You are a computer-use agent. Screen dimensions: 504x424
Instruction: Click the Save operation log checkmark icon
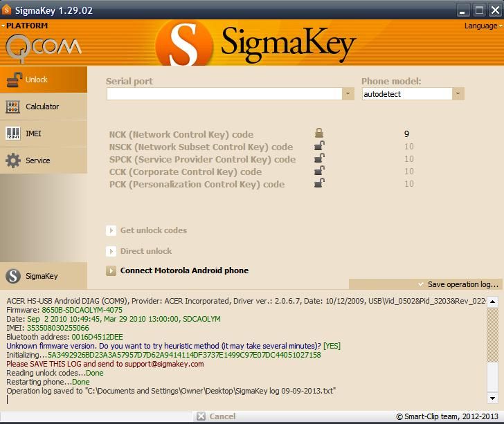coord(420,284)
